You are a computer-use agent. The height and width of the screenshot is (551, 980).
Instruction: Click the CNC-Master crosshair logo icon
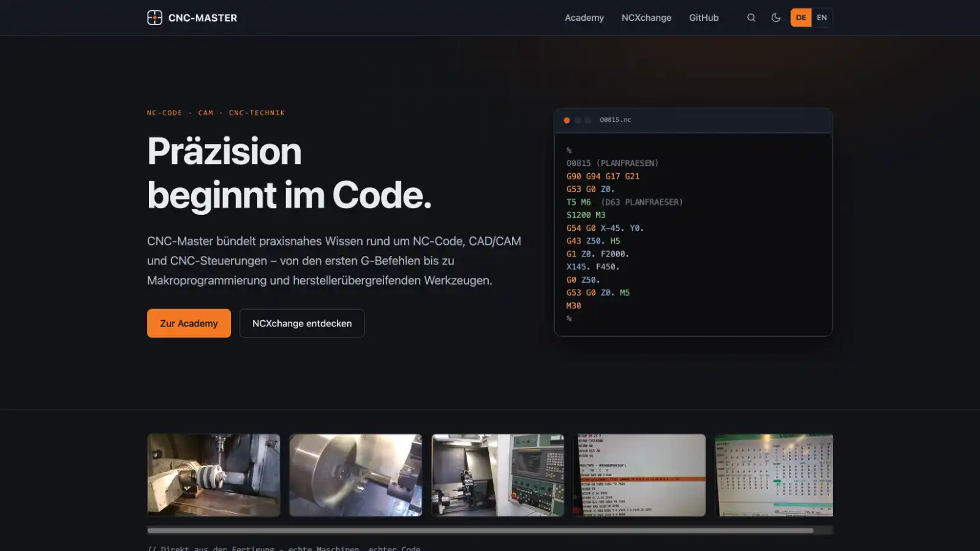(154, 18)
